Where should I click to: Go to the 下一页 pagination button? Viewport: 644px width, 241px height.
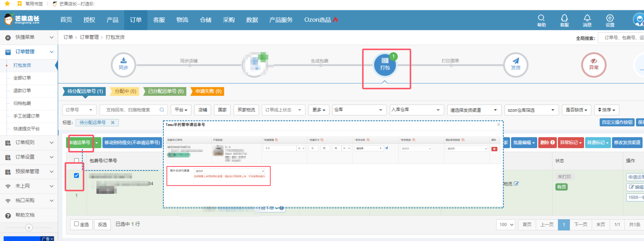[x=580, y=224]
